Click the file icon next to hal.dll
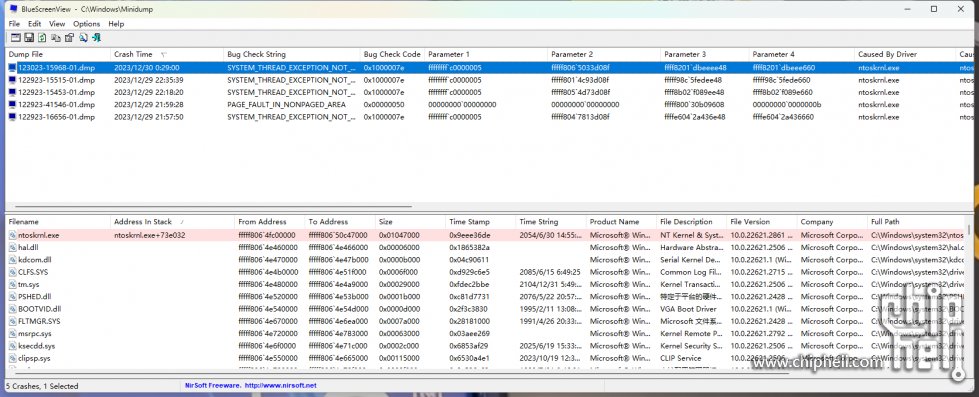The height and width of the screenshot is (397, 979). point(12,248)
